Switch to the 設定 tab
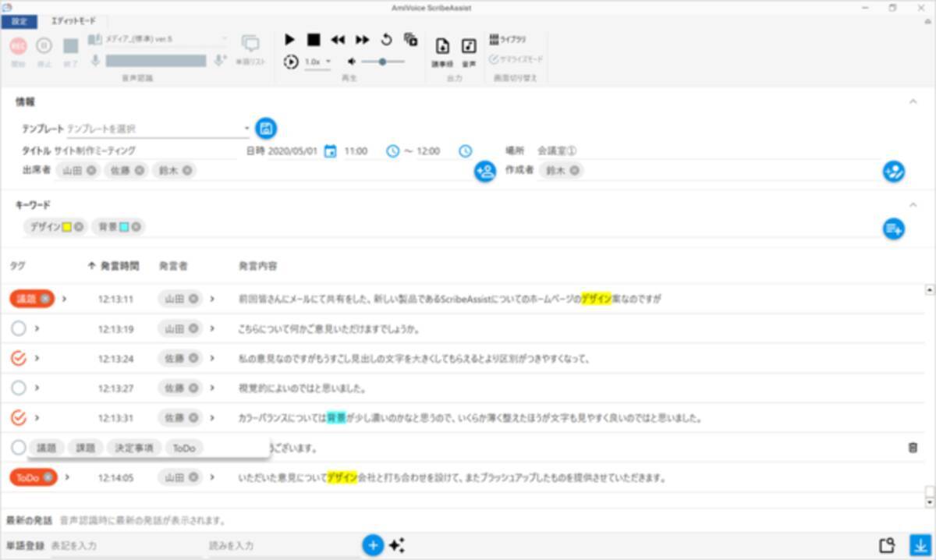 pyautogui.click(x=19, y=22)
